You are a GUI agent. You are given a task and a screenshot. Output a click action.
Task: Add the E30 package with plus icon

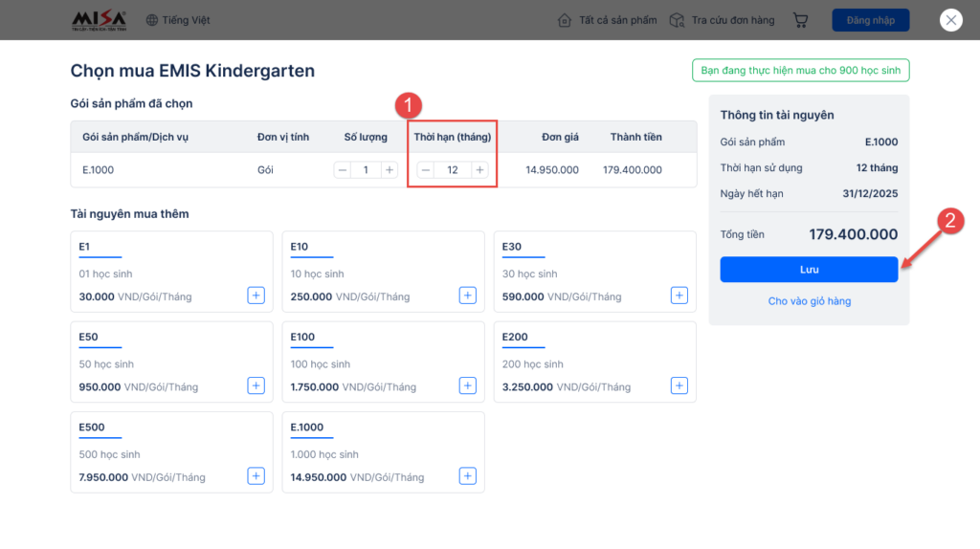(679, 296)
